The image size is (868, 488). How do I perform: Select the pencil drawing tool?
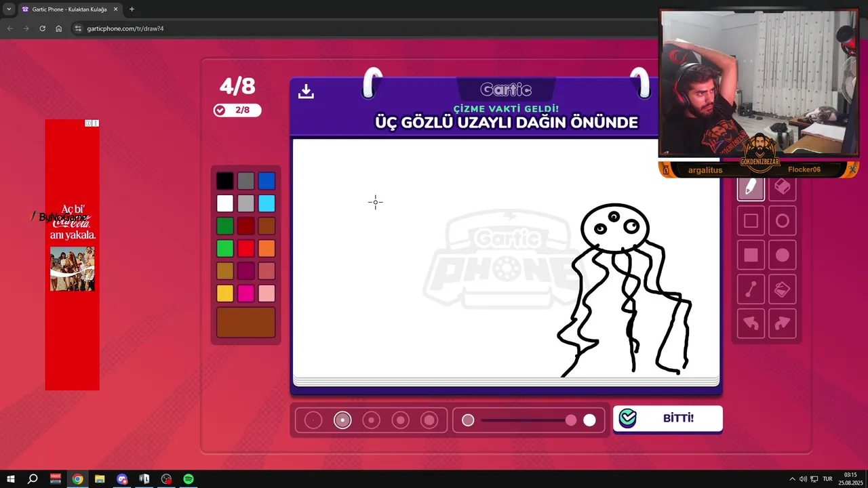click(x=751, y=187)
